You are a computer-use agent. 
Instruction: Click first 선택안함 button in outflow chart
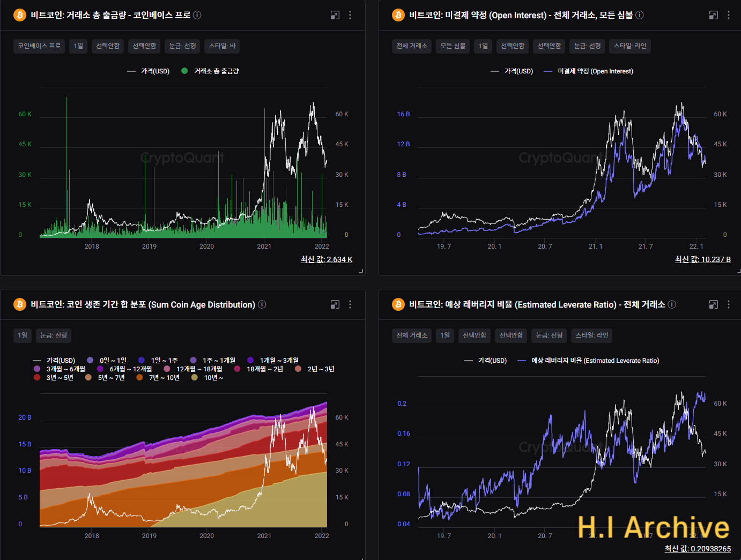pyautogui.click(x=108, y=46)
